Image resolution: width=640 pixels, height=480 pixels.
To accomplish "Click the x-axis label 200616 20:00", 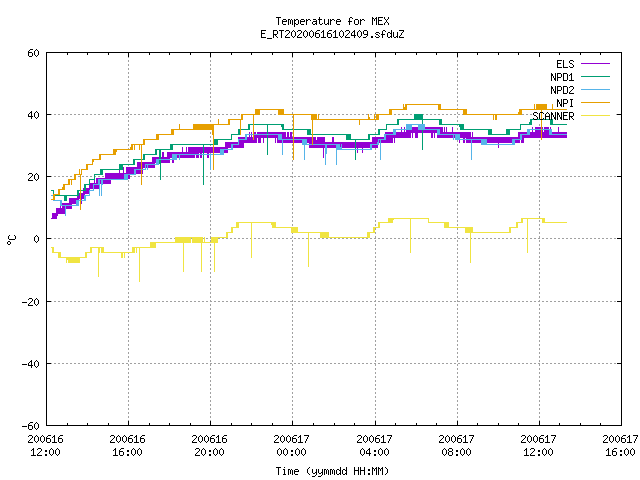I will (x=209, y=446).
